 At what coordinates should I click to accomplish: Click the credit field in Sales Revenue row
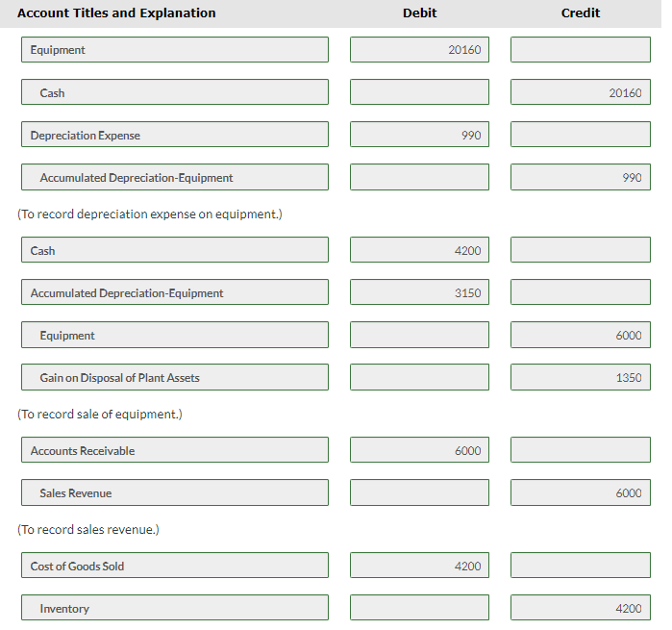pyautogui.click(x=581, y=492)
